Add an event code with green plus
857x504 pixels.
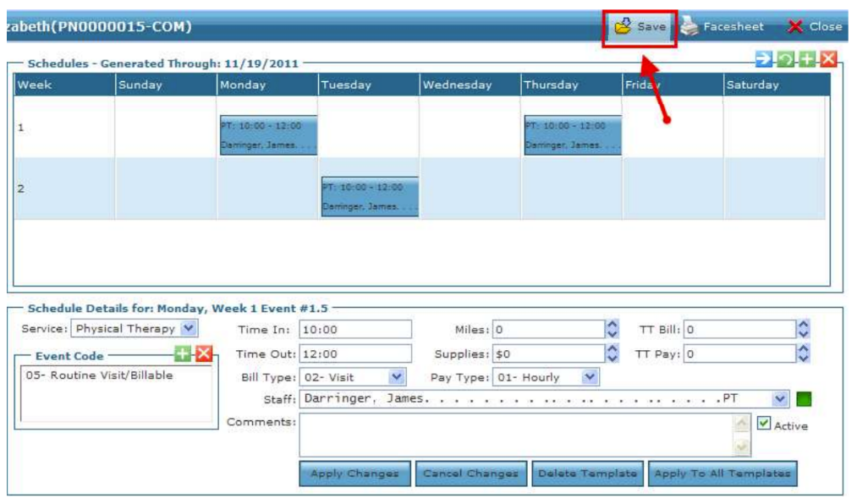point(184,354)
